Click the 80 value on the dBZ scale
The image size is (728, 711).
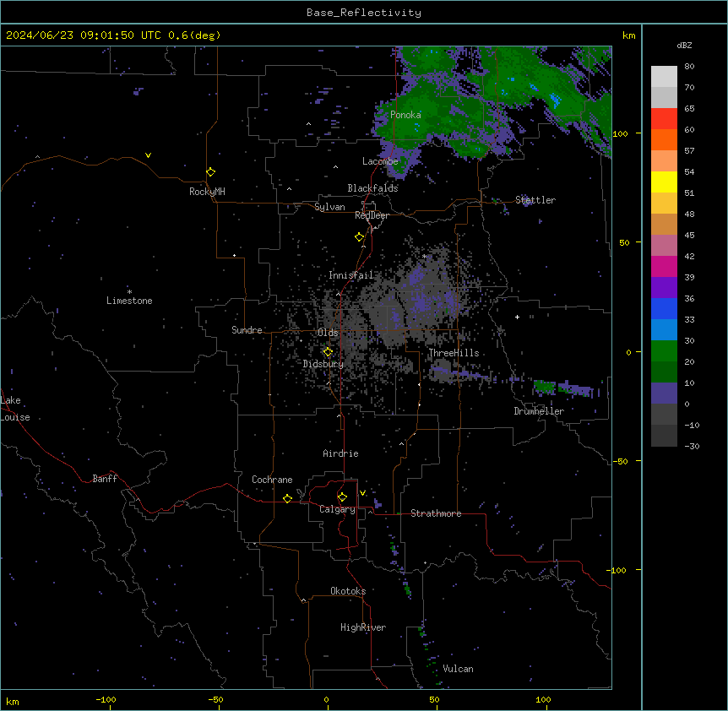click(689, 67)
